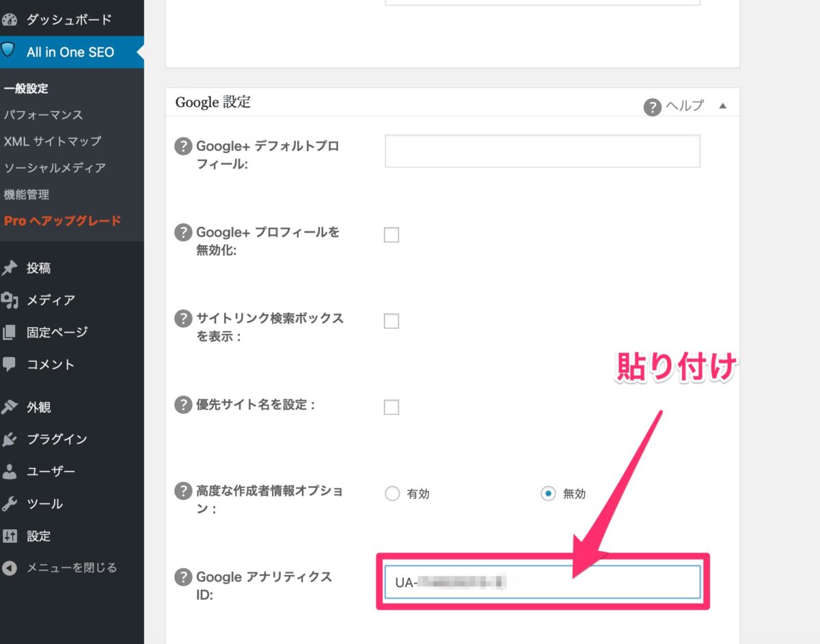Viewport: 820px width, 644px height.
Task: Open XML サイトマップ submenu item
Action: 53,141
